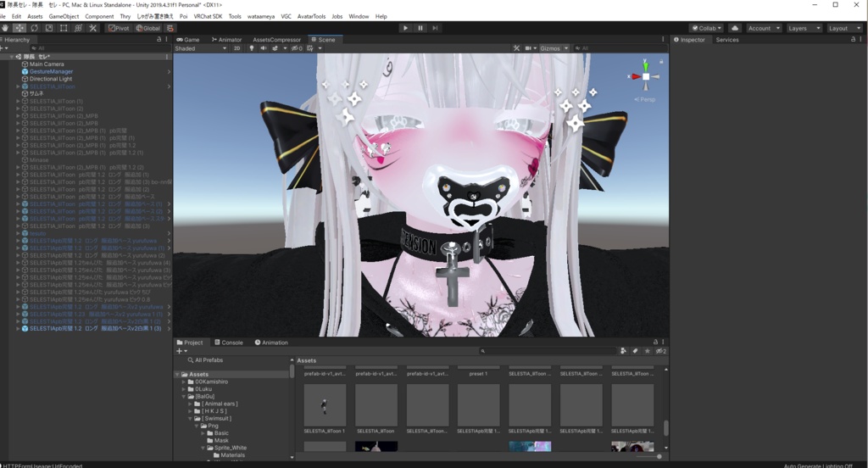
Task: Click the scene orientation gizmo
Action: [645, 76]
